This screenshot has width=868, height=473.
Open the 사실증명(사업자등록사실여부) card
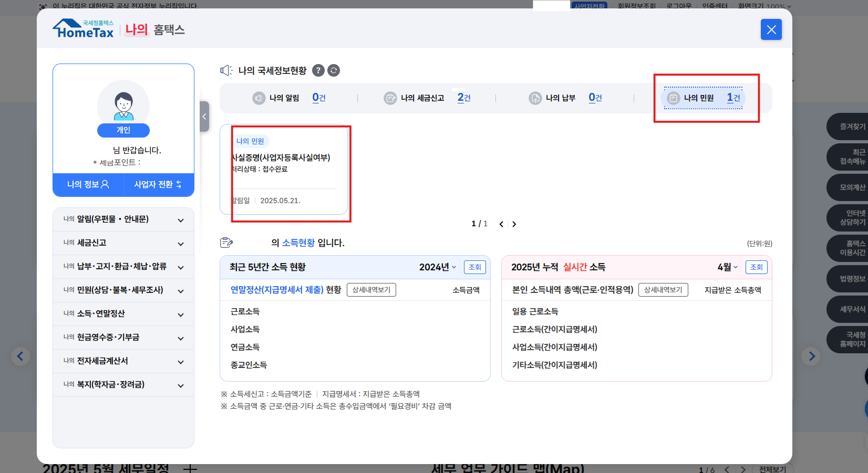(x=284, y=170)
